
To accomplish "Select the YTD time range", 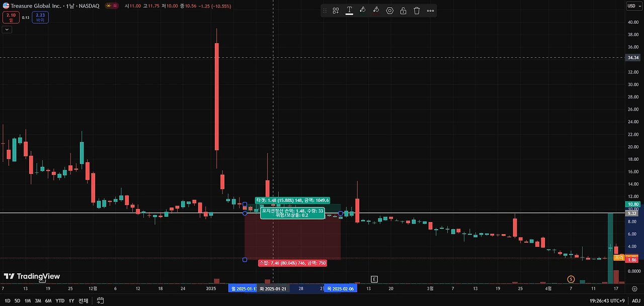I will click(60, 300).
